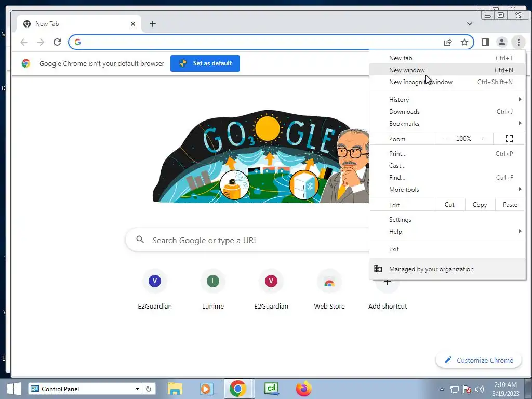Open the media player taskbar icon
This screenshot has height=399, width=532.
[x=206, y=389]
